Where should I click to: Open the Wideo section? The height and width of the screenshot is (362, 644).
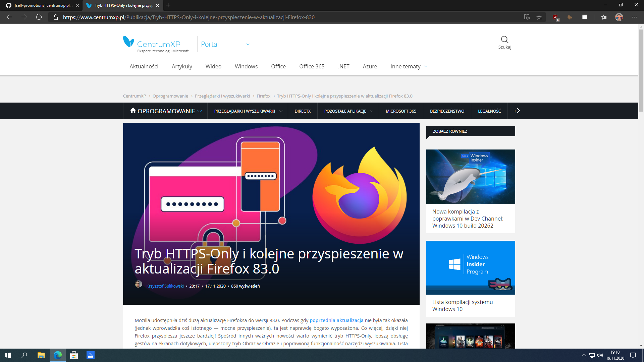click(x=214, y=66)
